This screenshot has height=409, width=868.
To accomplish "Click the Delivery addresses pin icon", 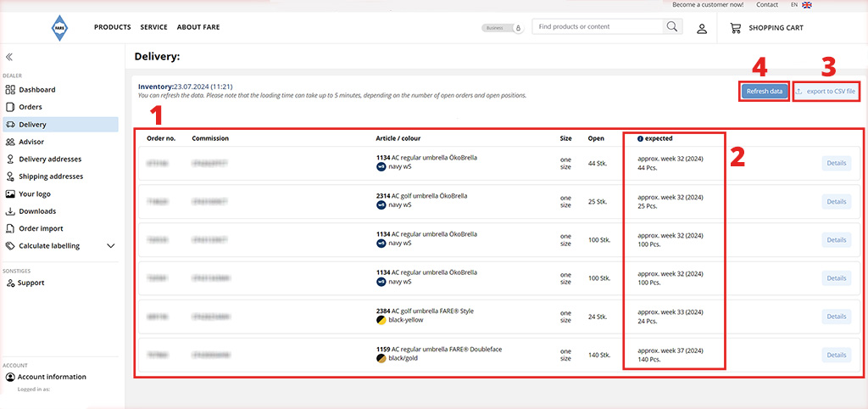I will coord(10,159).
